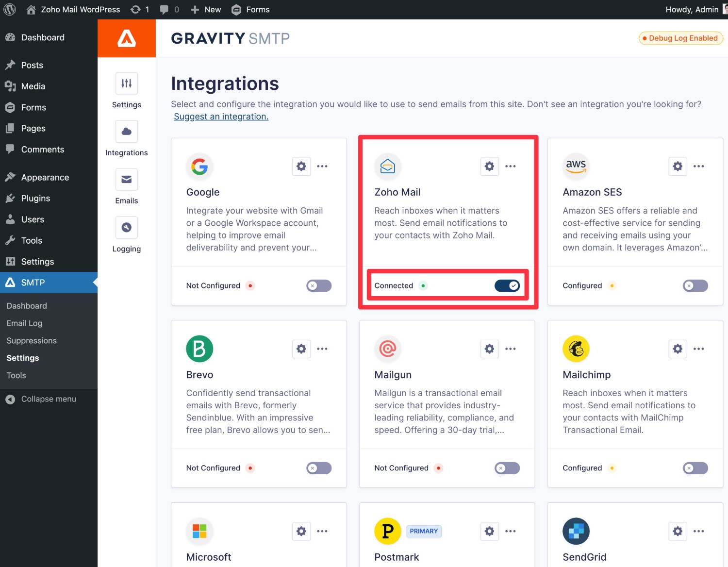Image resolution: width=728 pixels, height=567 pixels.
Task: Open Zoho Mail card more options menu
Action: (x=511, y=167)
